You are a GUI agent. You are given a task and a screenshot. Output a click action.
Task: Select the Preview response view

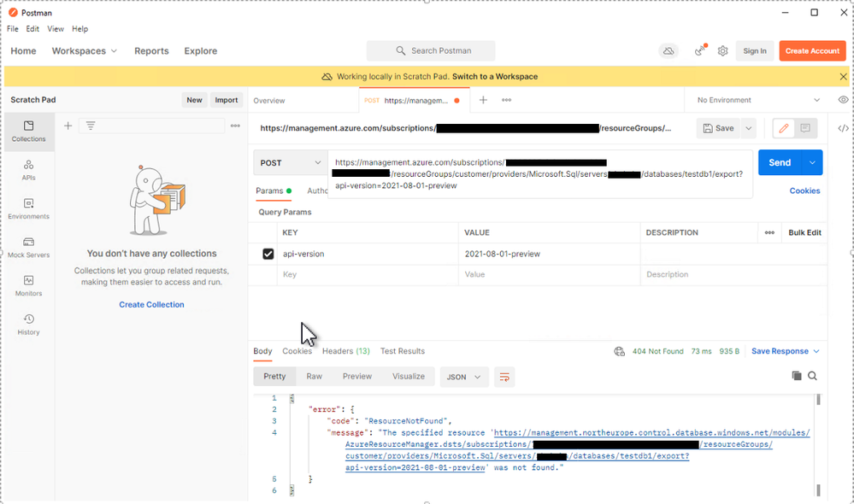(357, 377)
